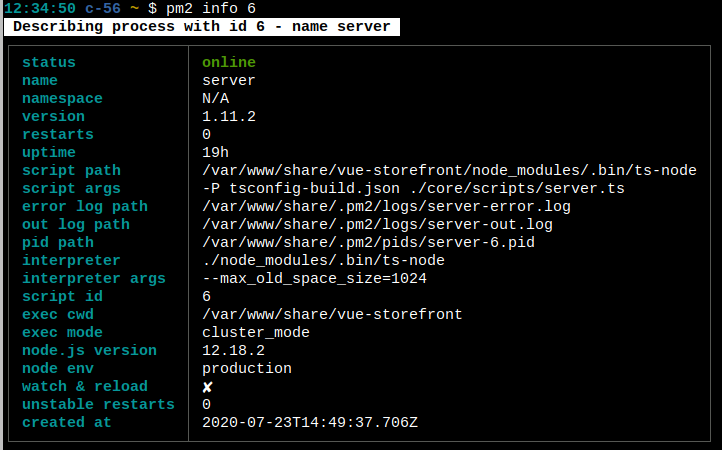The width and height of the screenshot is (722, 450).
Task: Select the server-6.pid path
Action: point(368,242)
